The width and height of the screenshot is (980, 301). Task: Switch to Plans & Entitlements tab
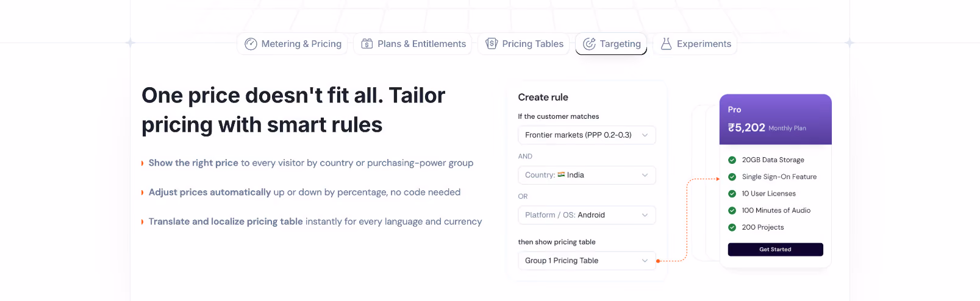(413, 44)
